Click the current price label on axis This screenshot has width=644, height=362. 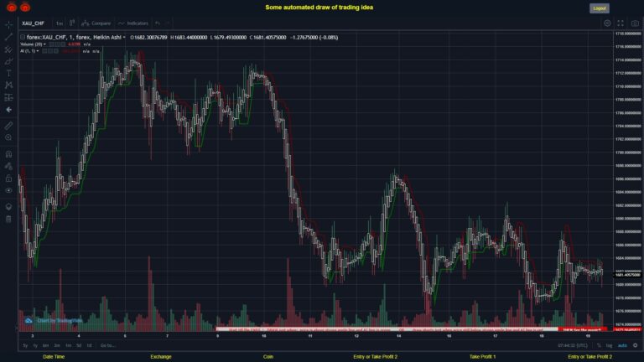pyautogui.click(x=627, y=275)
